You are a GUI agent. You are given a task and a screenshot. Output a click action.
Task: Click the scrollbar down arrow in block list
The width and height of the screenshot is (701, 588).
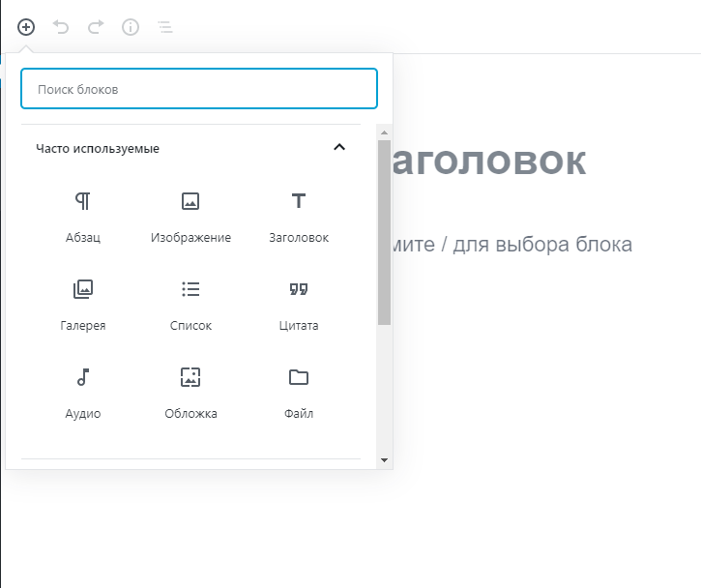pyautogui.click(x=384, y=460)
